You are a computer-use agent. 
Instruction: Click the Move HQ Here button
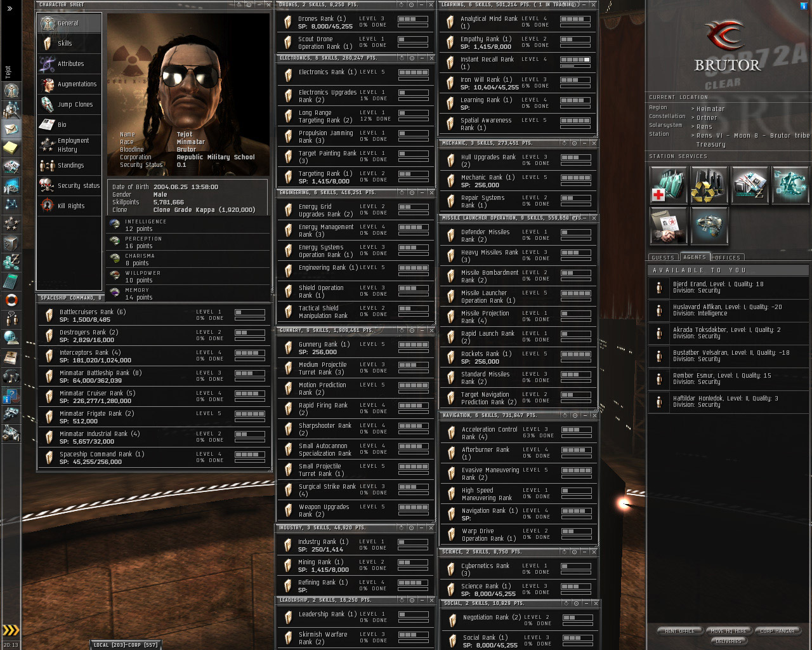click(729, 631)
